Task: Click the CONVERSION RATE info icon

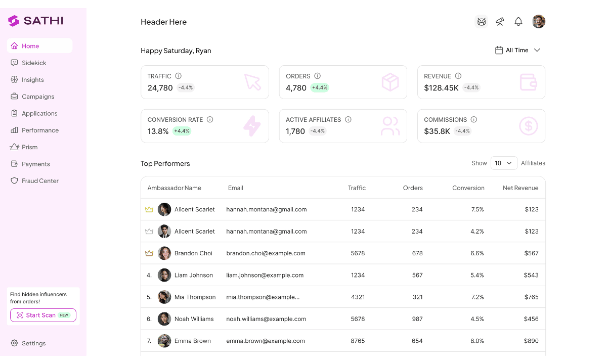Action: (x=210, y=120)
